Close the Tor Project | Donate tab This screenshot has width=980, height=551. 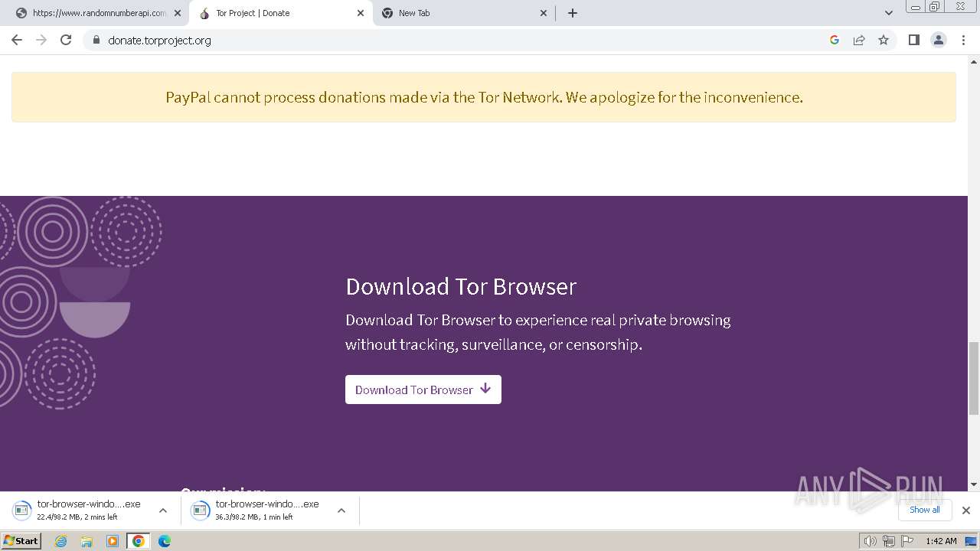[x=361, y=13]
